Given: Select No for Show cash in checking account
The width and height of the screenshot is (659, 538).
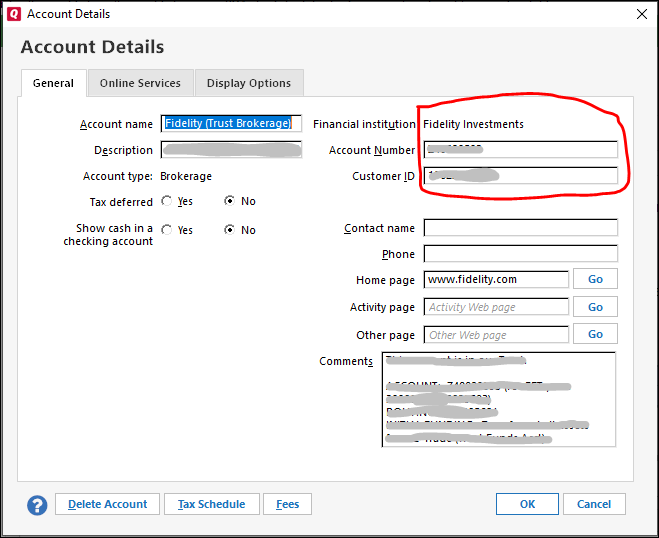Looking at the screenshot, I should (x=229, y=230).
